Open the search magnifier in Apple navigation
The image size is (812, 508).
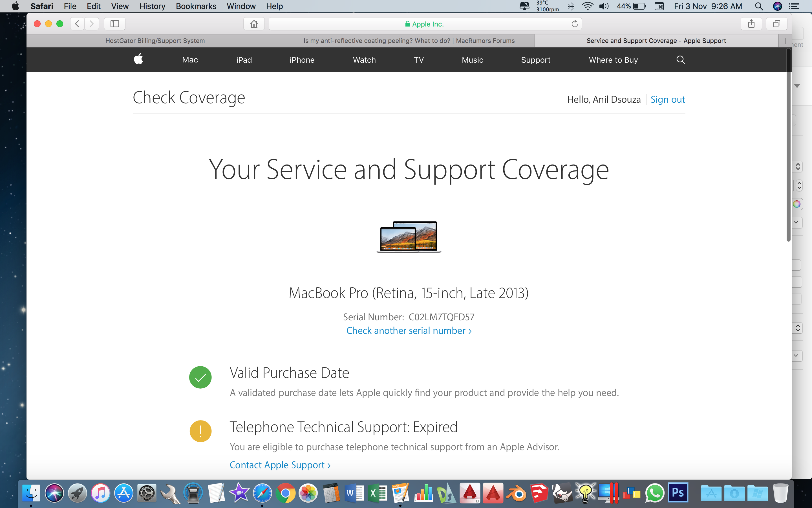click(680, 60)
